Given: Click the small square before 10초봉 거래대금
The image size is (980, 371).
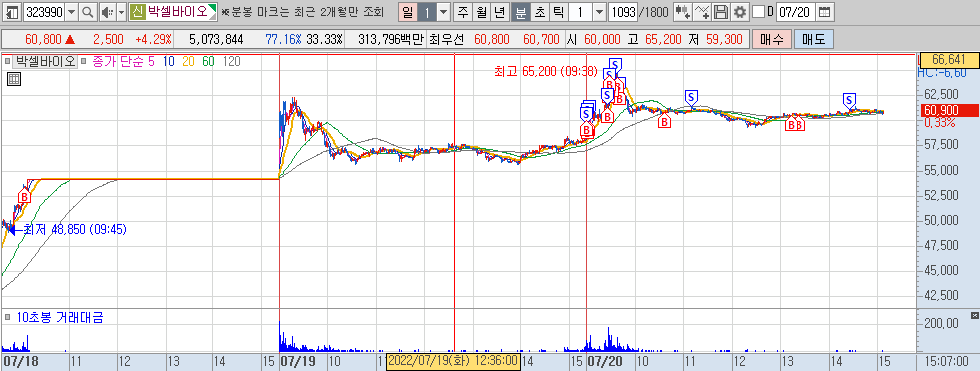Looking at the screenshot, I should [x=7, y=317].
